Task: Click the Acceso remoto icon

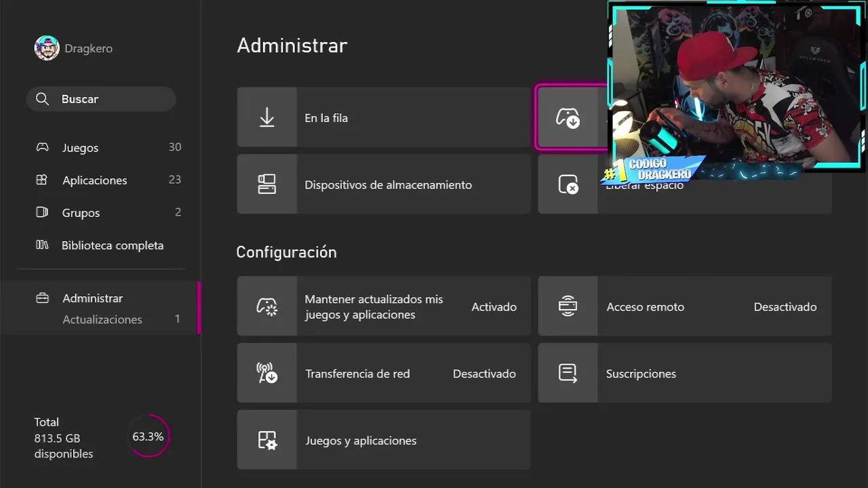Action: pyautogui.click(x=568, y=306)
